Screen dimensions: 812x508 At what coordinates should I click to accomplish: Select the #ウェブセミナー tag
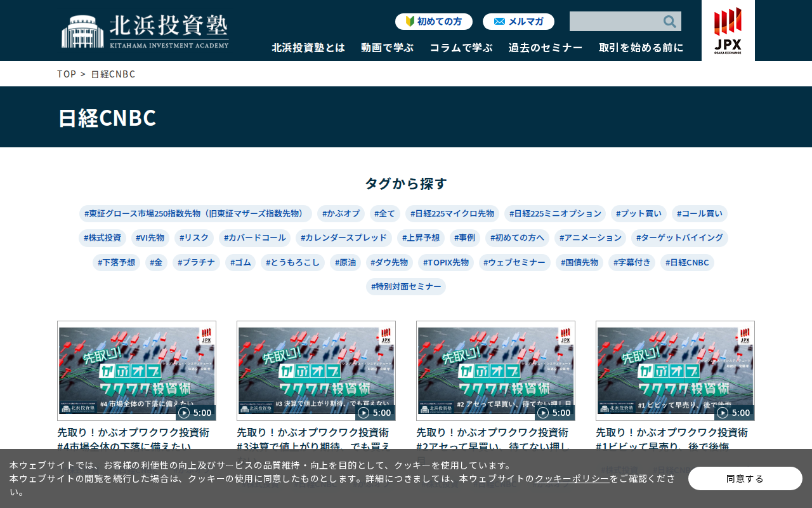click(x=514, y=263)
